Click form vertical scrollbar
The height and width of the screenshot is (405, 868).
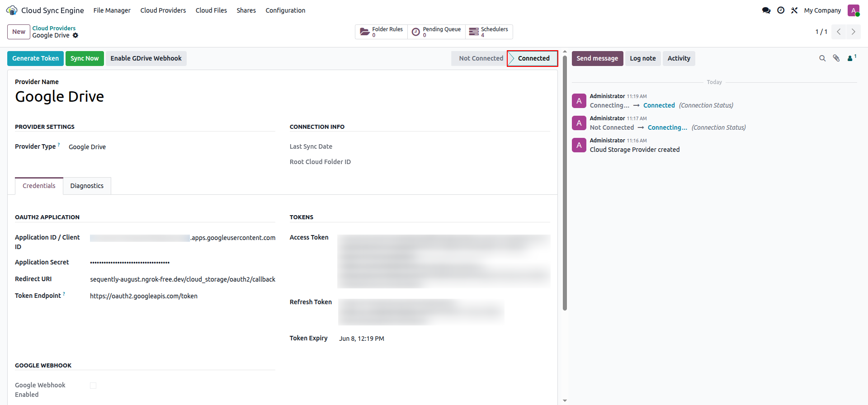pyautogui.click(x=565, y=183)
